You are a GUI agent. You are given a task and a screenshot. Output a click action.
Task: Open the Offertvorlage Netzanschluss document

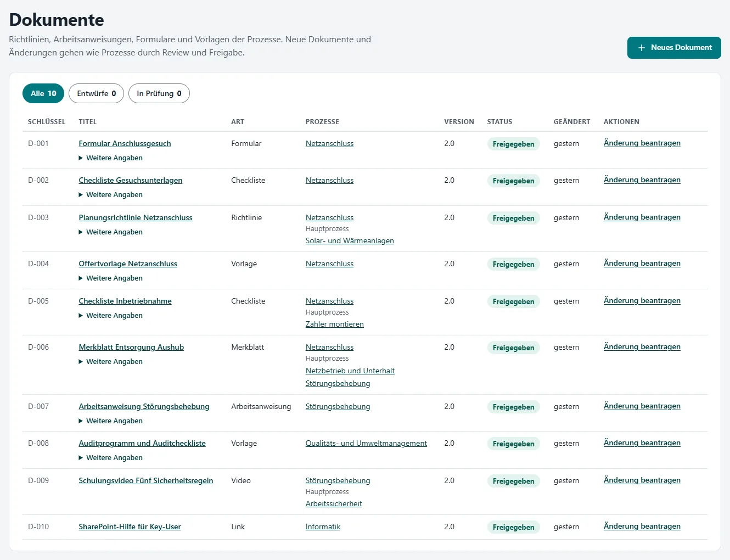128,264
